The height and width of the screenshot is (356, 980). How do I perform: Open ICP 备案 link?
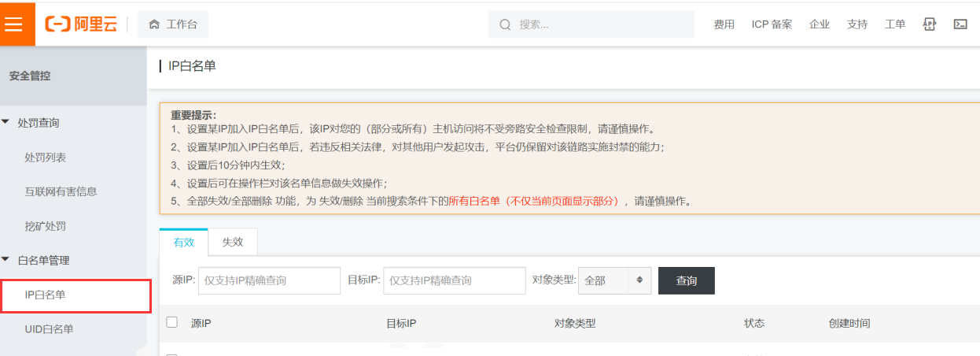[x=772, y=24]
